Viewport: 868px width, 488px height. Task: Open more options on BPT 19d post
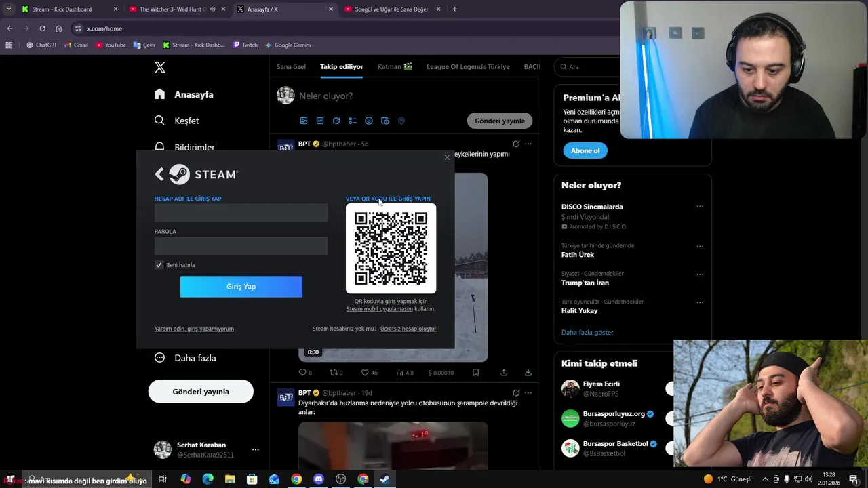(x=528, y=393)
